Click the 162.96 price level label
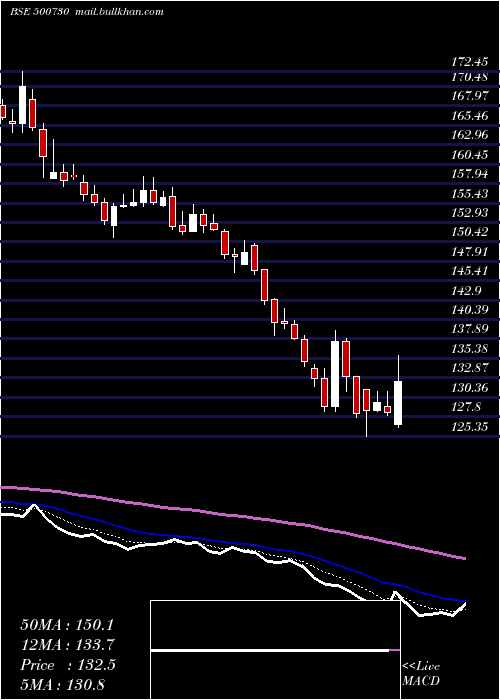500x700 pixels. pos(469,135)
